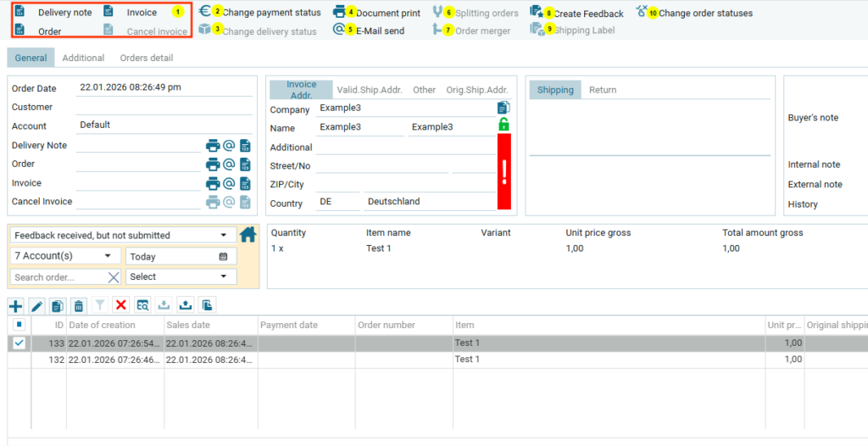Click the home icon beside status filter
This screenshot has height=446, width=868.
[248, 235]
